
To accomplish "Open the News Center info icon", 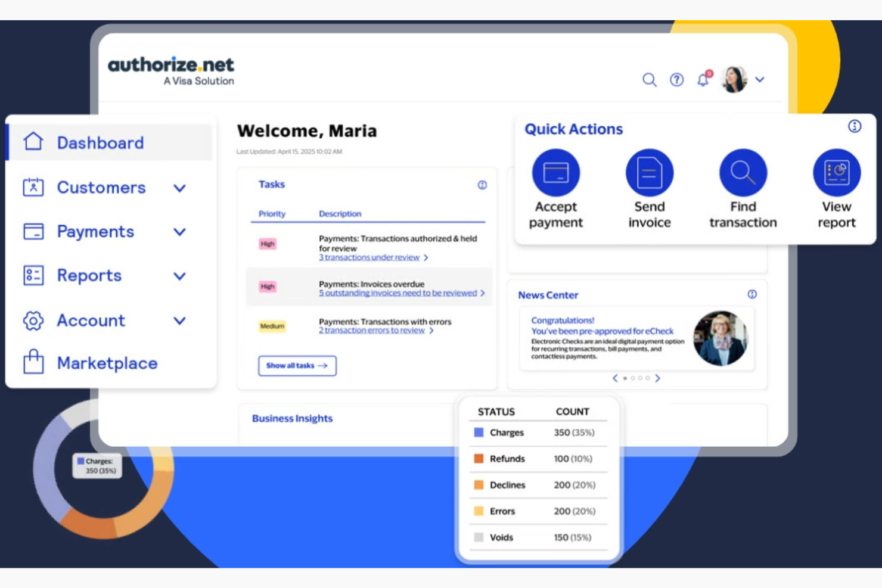I will click(752, 294).
